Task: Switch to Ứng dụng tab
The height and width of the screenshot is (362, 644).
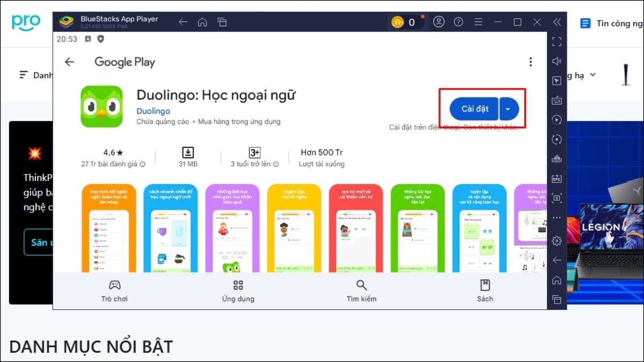Action: point(238,291)
